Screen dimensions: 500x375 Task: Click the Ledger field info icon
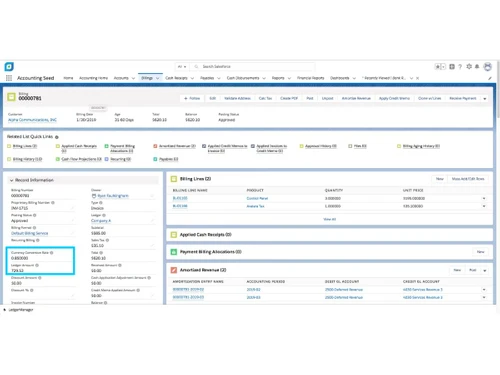[104, 215]
